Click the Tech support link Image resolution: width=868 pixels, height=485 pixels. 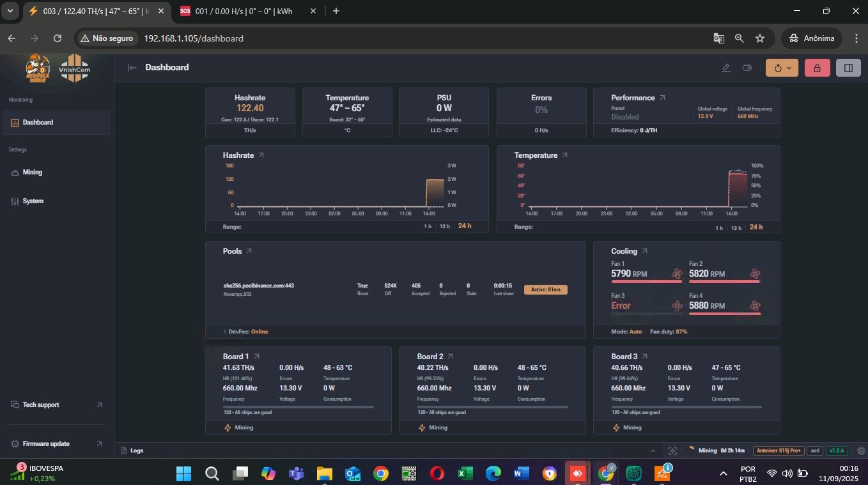pyautogui.click(x=41, y=405)
